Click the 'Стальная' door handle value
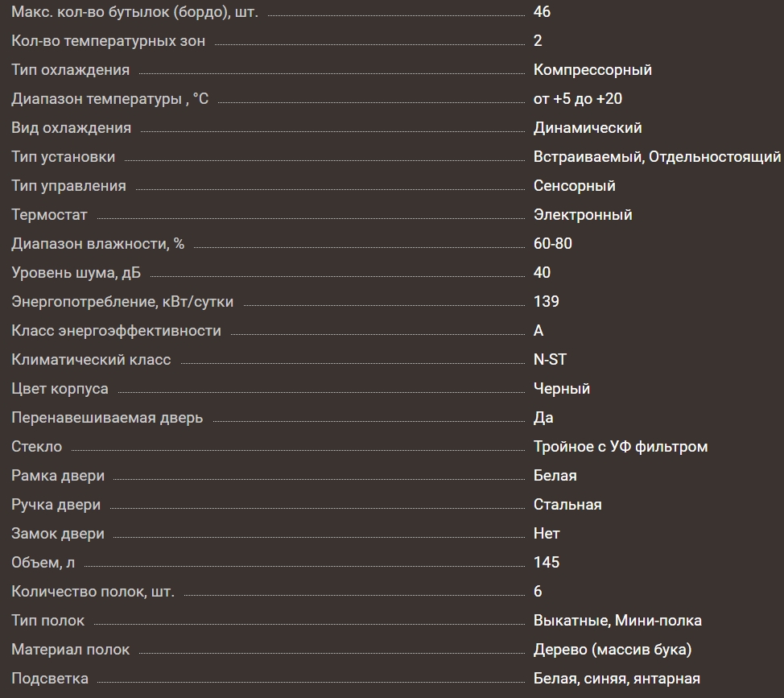 pos(567,505)
